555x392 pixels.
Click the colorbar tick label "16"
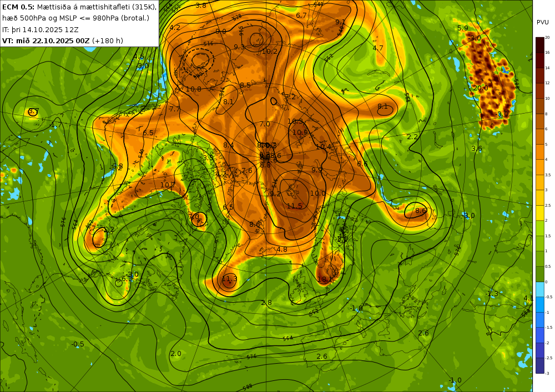(x=547, y=52)
